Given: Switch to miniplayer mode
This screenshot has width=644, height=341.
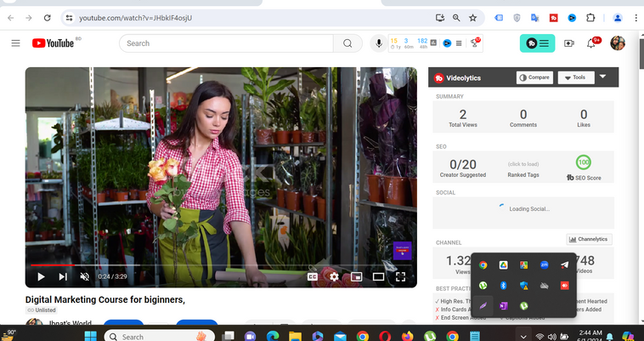Looking at the screenshot, I should [x=357, y=276].
